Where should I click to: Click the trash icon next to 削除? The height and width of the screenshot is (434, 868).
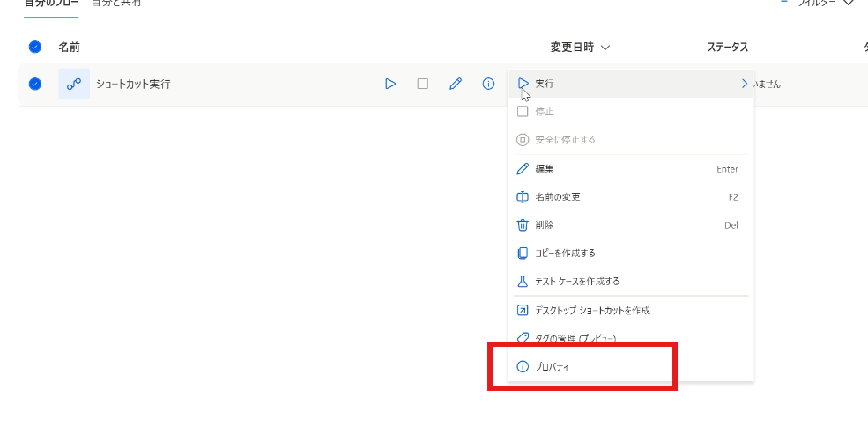pos(523,225)
